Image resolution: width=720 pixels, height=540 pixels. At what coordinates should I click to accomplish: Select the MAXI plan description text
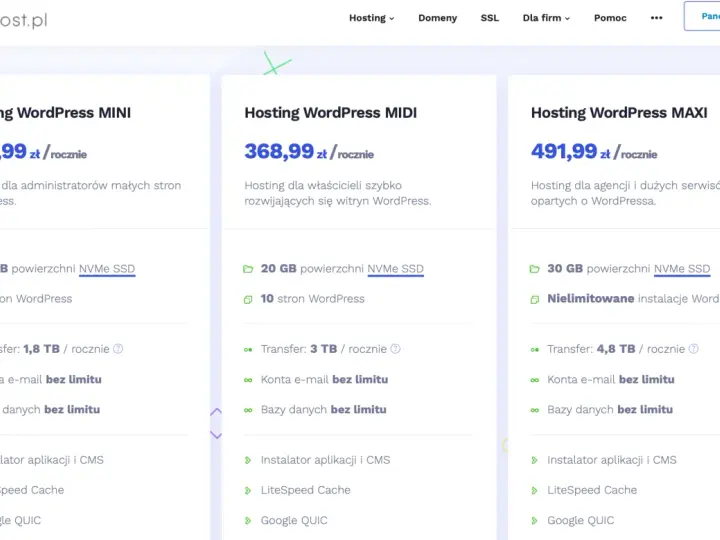(x=625, y=193)
